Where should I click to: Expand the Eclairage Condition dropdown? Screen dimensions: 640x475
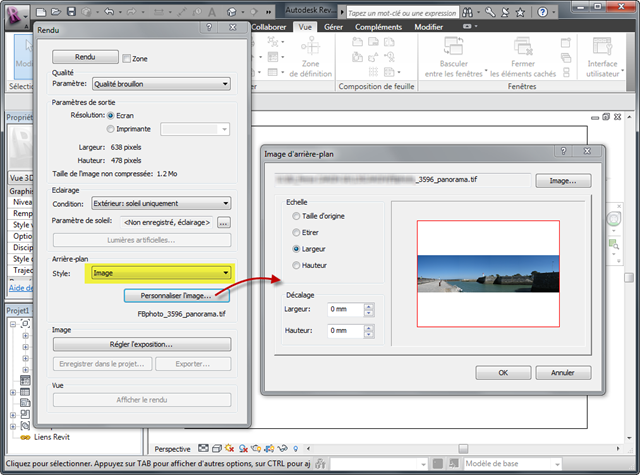(161, 203)
